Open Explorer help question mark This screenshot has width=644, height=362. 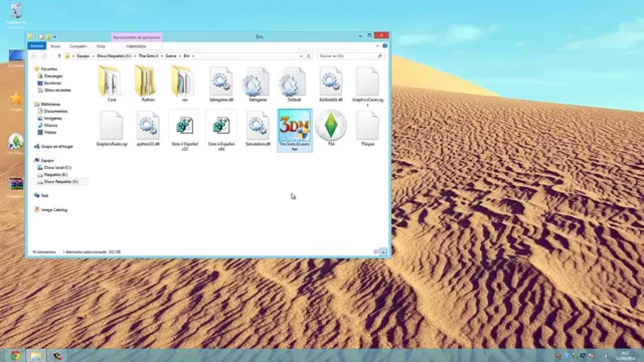385,46
